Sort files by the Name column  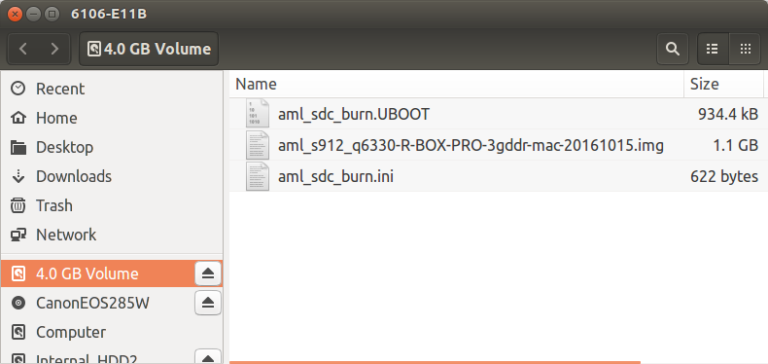pyautogui.click(x=456, y=84)
